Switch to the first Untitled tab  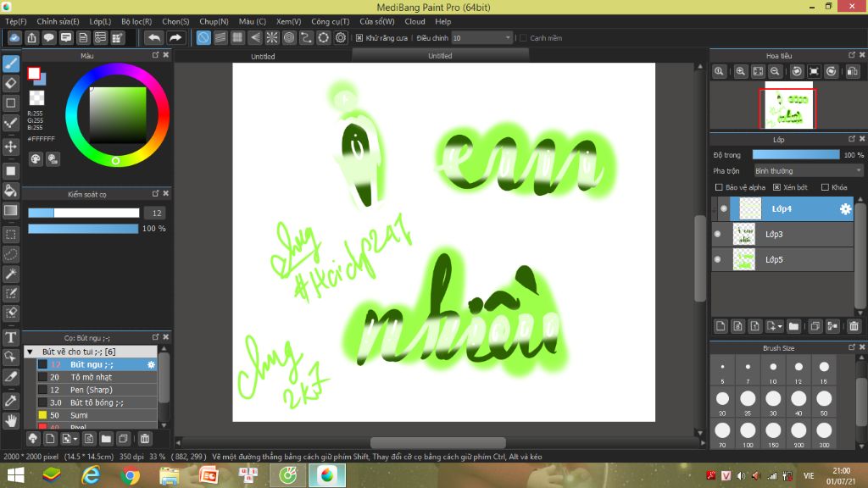point(263,56)
